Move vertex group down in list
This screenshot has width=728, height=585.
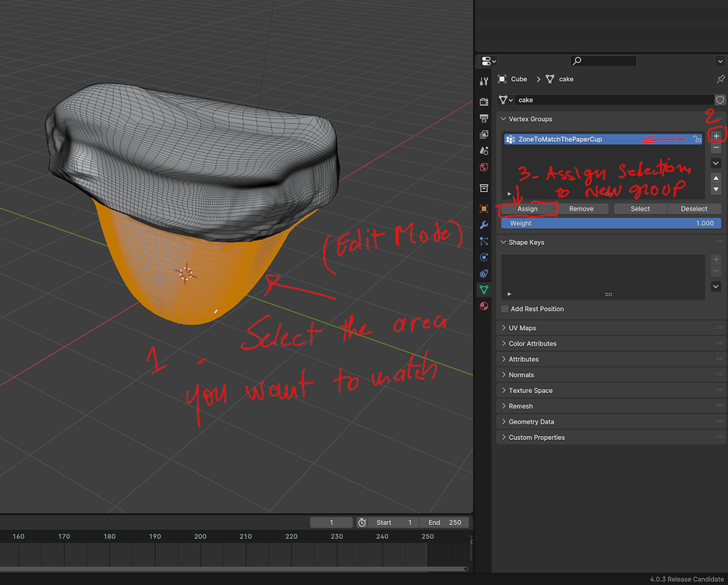coord(716,190)
